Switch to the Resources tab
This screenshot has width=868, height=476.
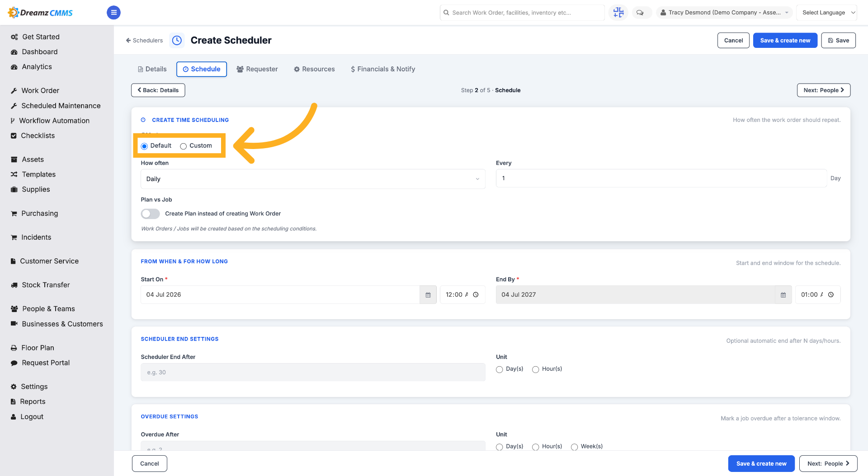tap(314, 69)
